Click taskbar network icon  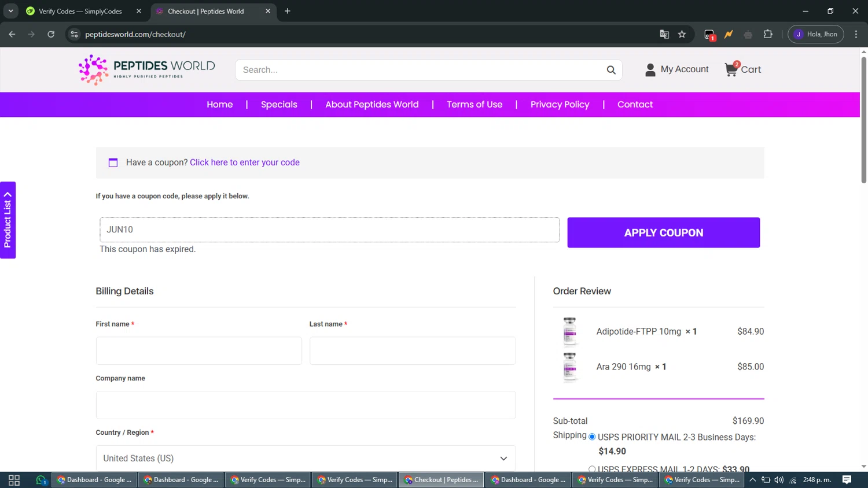[x=793, y=480]
